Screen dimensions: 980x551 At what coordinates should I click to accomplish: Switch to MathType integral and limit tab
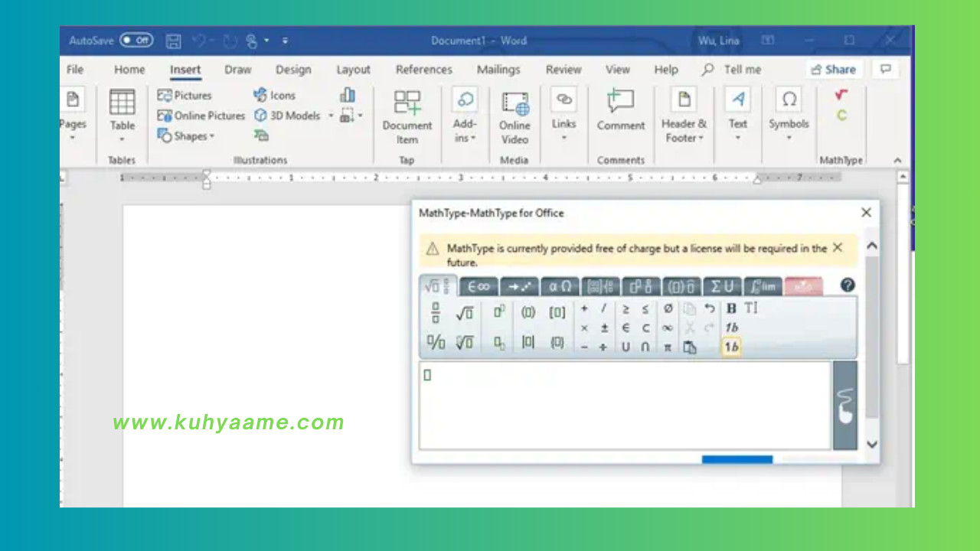[763, 286]
